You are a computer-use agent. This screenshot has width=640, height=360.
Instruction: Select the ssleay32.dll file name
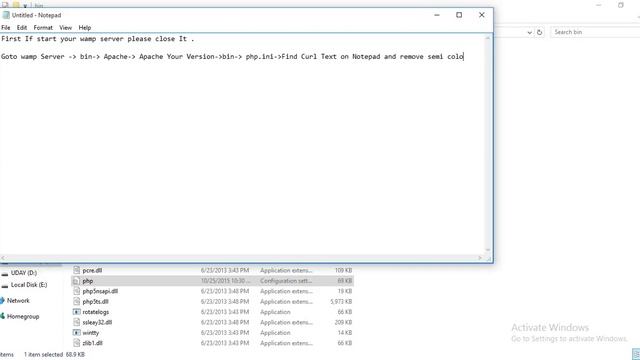click(97, 322)
